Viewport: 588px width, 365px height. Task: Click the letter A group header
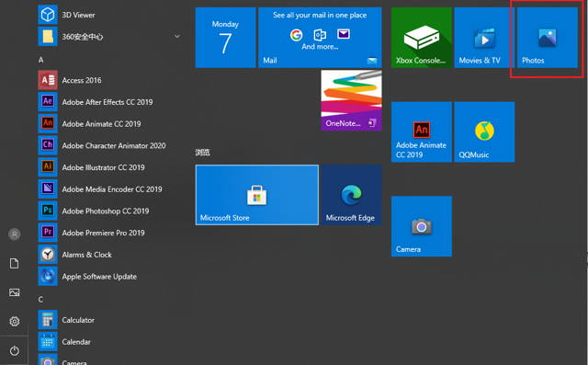40,60
